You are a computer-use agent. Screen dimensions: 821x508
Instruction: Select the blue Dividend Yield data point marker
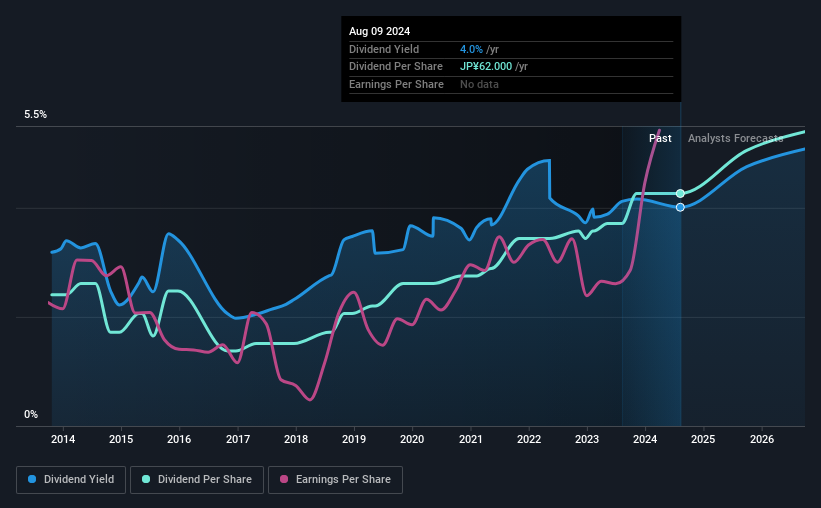click(680, 207)
